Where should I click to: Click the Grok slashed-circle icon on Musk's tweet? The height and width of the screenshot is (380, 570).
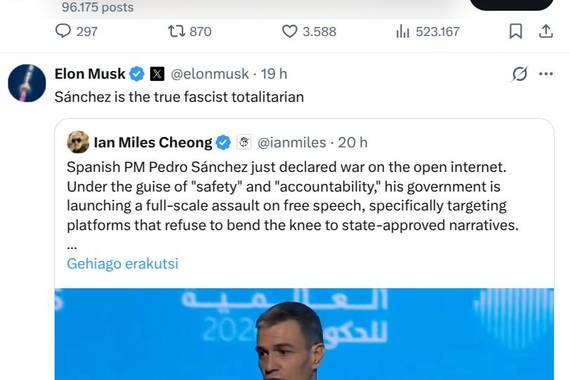pyautogui.click(x=520, y=74)
